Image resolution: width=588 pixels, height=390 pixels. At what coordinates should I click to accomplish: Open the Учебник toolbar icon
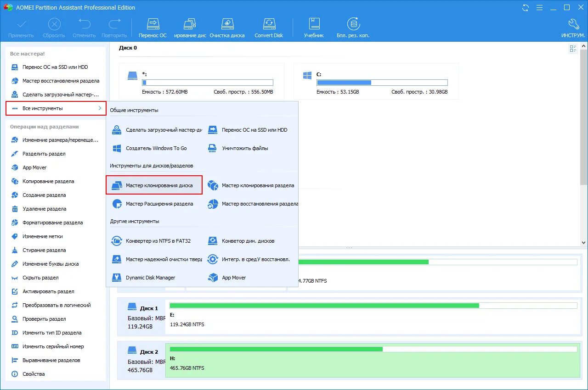[314, 28]
